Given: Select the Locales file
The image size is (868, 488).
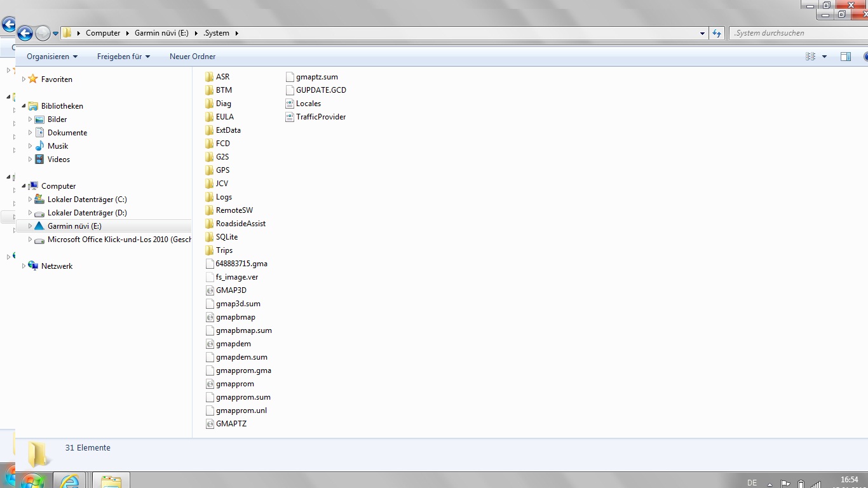Looking at the screenshot, I should (x=304, y=104).
